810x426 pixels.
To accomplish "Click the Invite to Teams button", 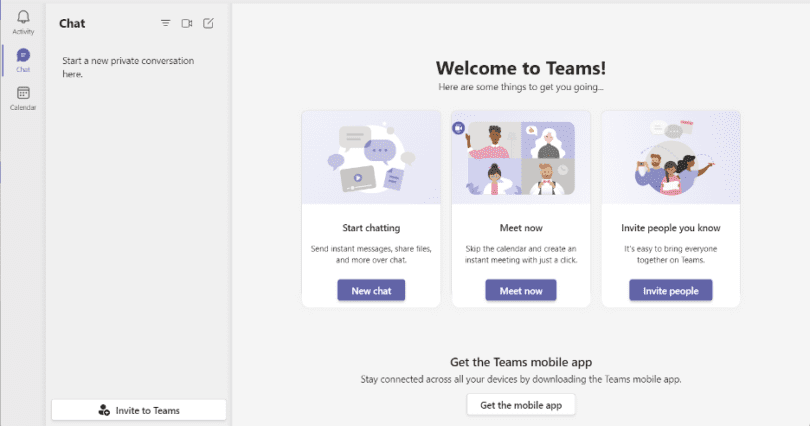I will [139, 410].
